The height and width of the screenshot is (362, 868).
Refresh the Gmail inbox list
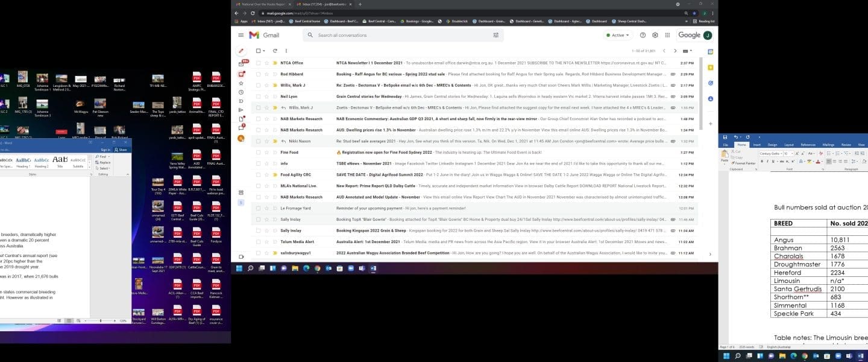(x=275, y=51)
